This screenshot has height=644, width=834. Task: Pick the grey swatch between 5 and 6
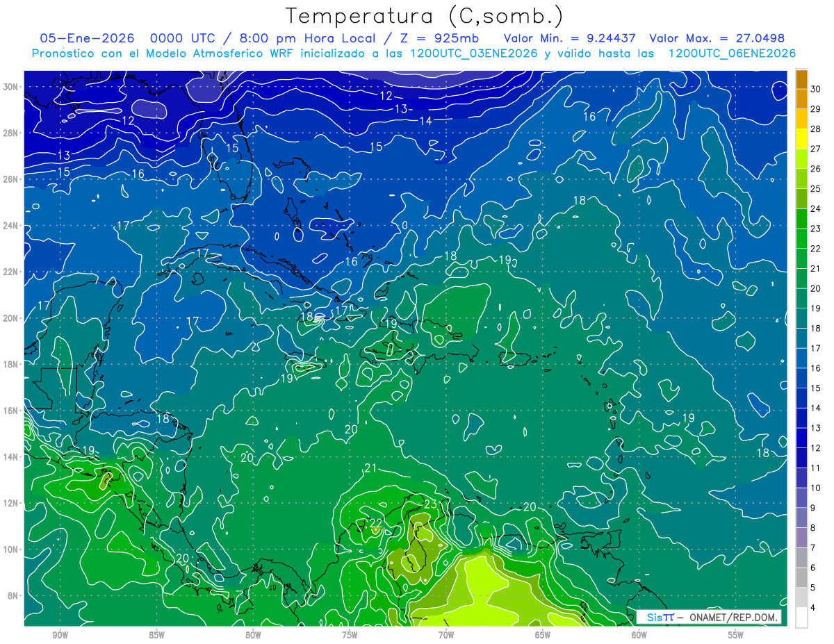pos(801,577)
